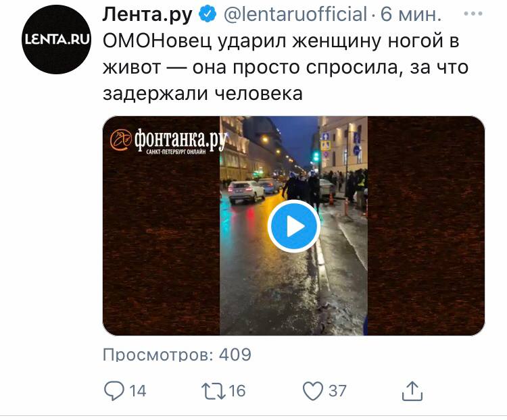The width and height of the screenshot is (507, 420).
Task: Click the blue verified badge
Action: click(x=207, y=14)
